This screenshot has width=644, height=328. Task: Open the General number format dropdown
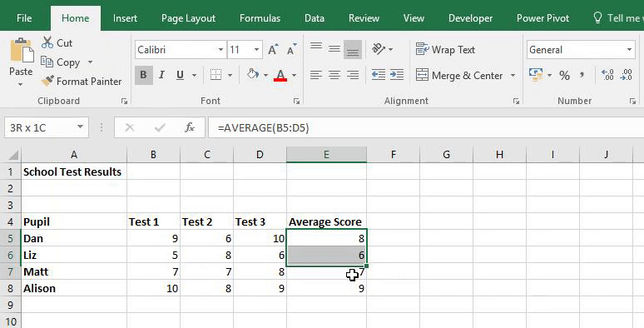tap(629, 50)
